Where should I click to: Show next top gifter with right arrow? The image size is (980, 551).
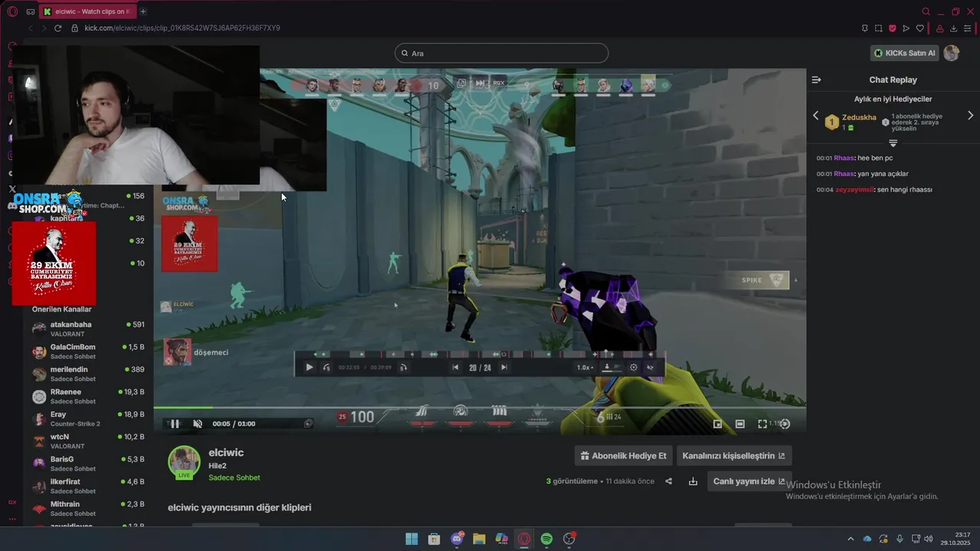971,116
